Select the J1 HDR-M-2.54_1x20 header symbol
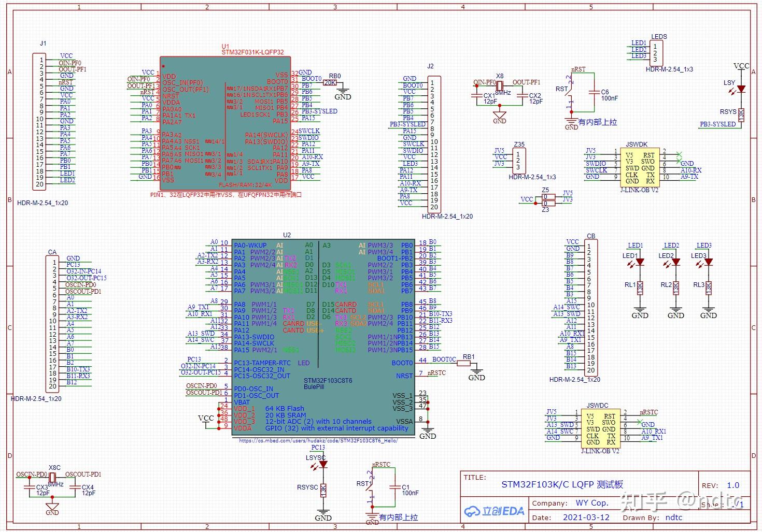 coord(40,122)
